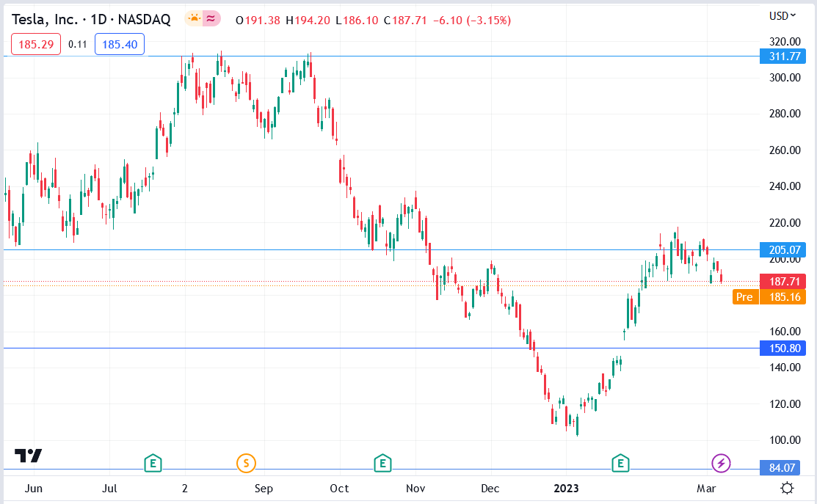Click the 2023 date axis label

click(x=566, y=489)
